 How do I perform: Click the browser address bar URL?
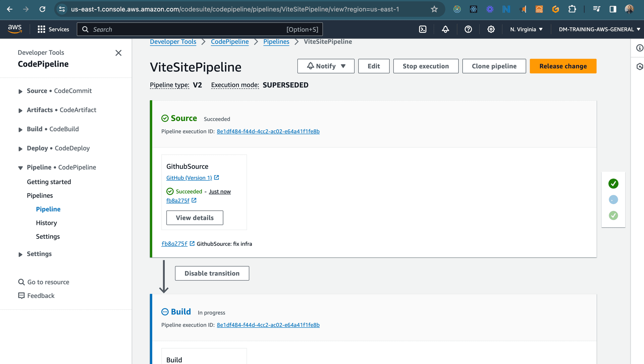(x=235, y=9)
